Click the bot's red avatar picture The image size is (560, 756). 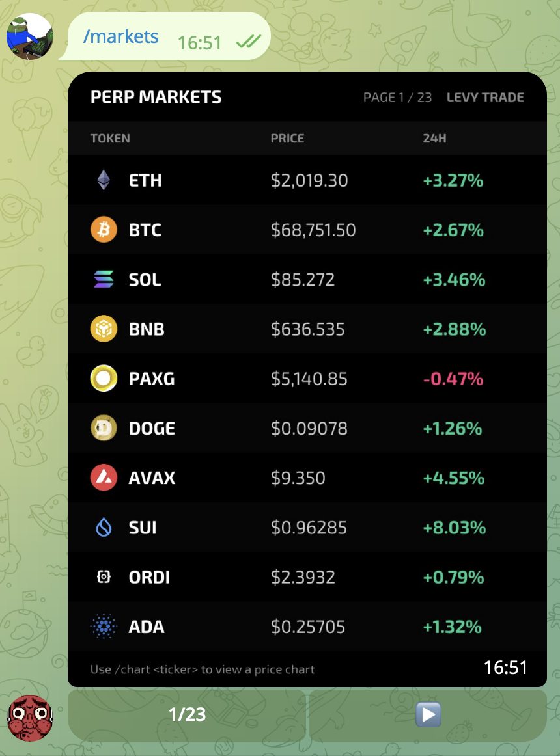[29, 718]
